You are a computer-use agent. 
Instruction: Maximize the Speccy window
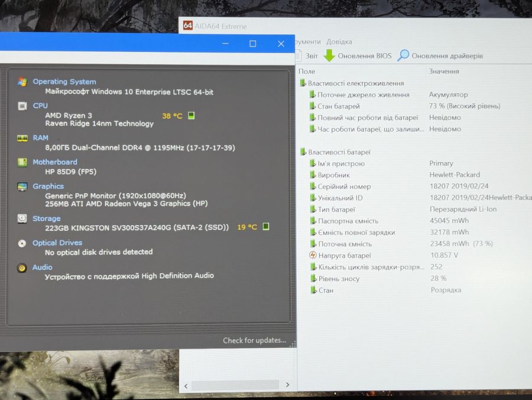[x=253, y=43]
